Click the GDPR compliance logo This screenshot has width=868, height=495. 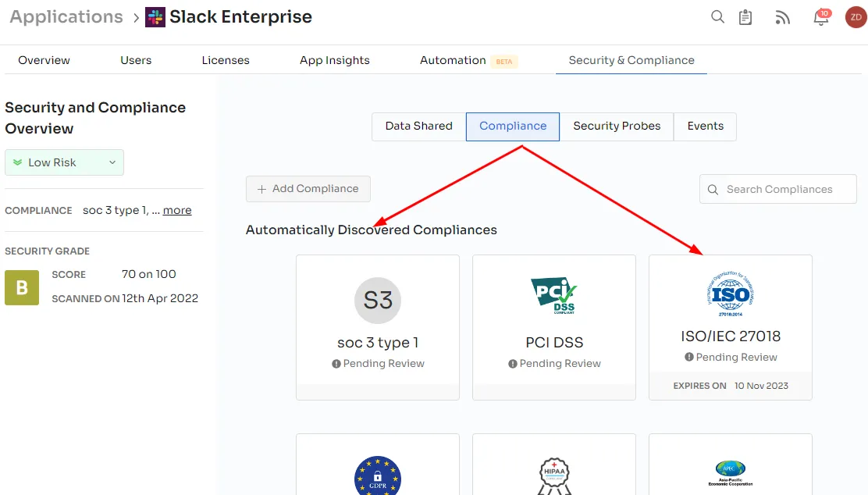[378, 475]
